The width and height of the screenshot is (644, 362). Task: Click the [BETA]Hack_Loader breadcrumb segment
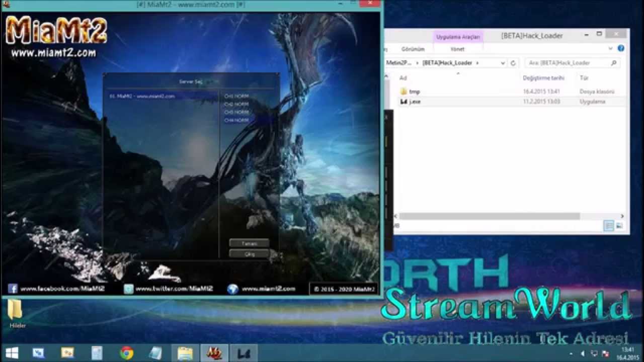click(x=447, y=63)
